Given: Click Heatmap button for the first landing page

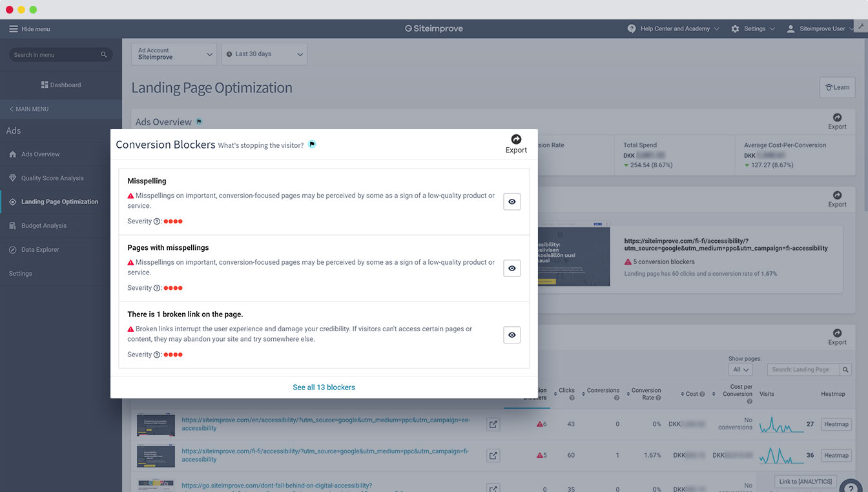Looking at the screenshot, I should coord(836,424).
